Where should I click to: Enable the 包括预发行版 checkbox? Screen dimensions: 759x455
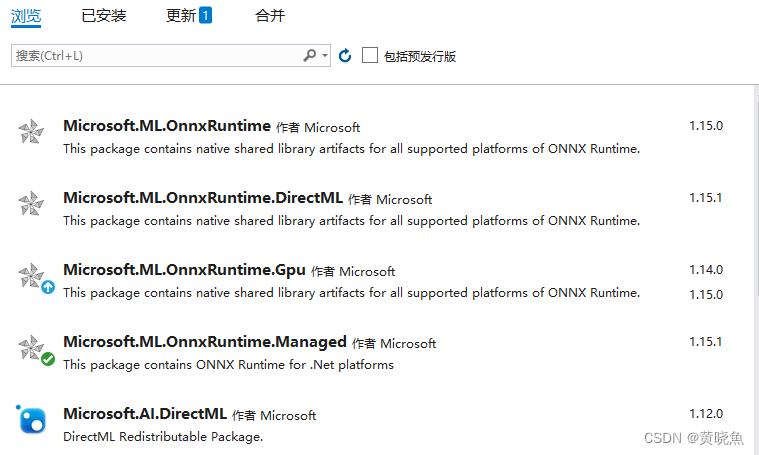point(370,55)
